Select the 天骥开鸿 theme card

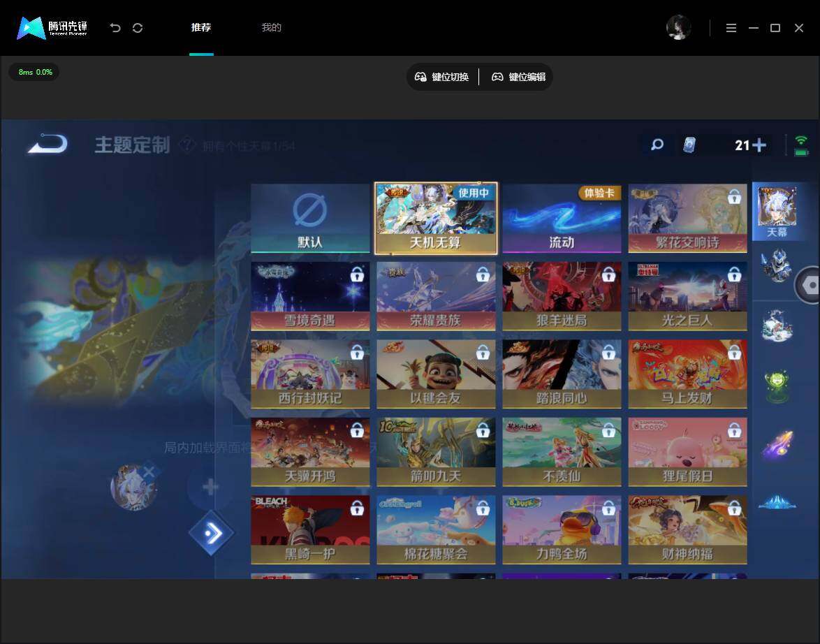pos(310,452)
